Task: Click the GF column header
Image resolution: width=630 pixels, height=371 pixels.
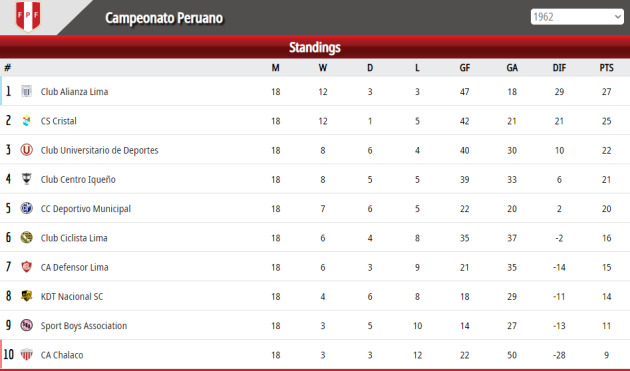Action: tap(464, 68)
